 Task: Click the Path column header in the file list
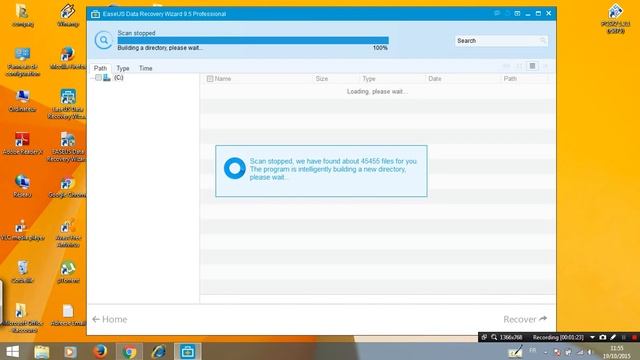point(510,79)
